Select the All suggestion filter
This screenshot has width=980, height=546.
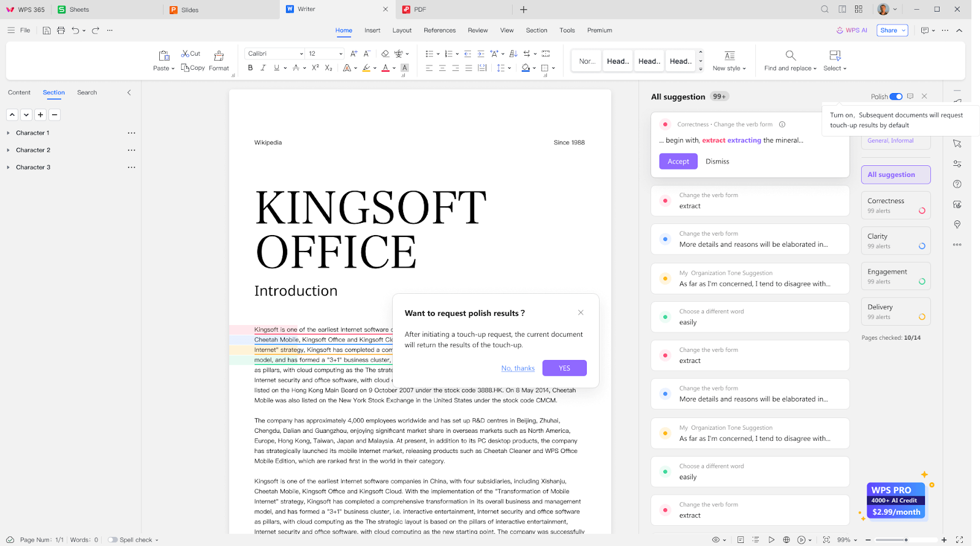(895, 174)
